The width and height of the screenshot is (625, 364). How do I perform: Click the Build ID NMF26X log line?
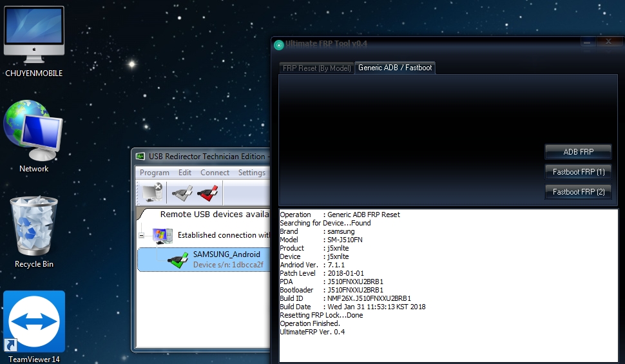345,298
